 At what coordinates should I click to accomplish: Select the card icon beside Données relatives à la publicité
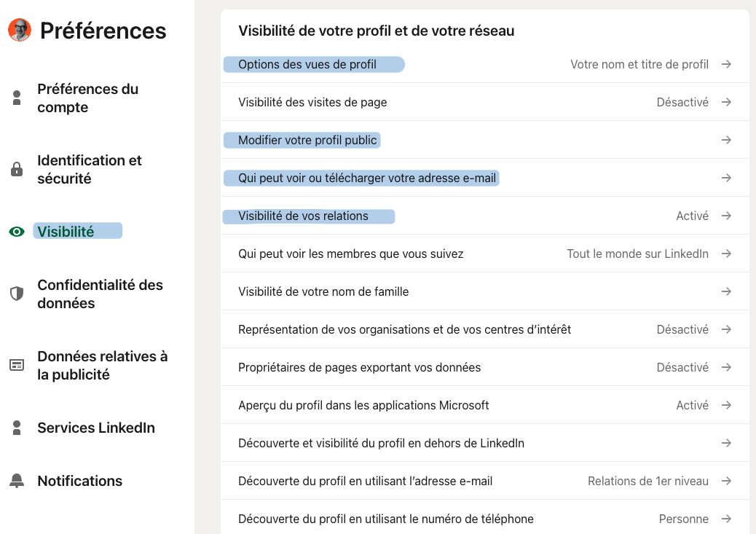click(16, 365)
